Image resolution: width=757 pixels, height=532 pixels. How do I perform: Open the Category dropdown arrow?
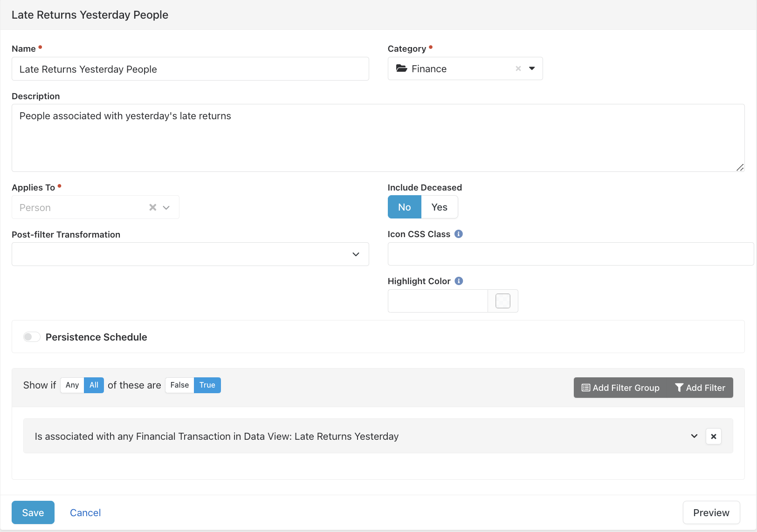pyautogui.click(x=532, y=68)
